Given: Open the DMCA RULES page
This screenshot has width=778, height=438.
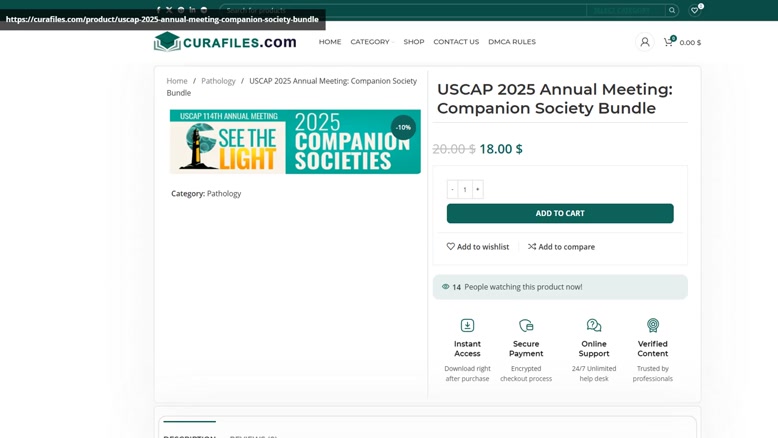Looking at the screenshot, I should tap(512, 42).
